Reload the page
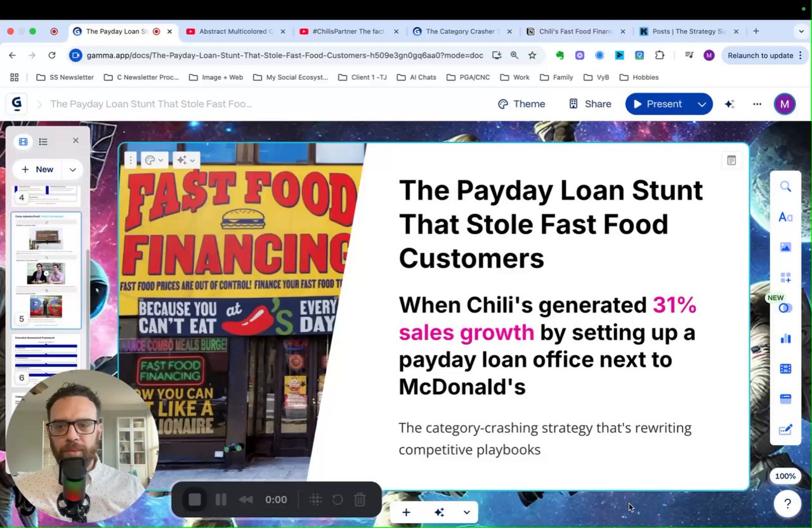The height and width of the screenshot is (528, 812). [52, 55]
